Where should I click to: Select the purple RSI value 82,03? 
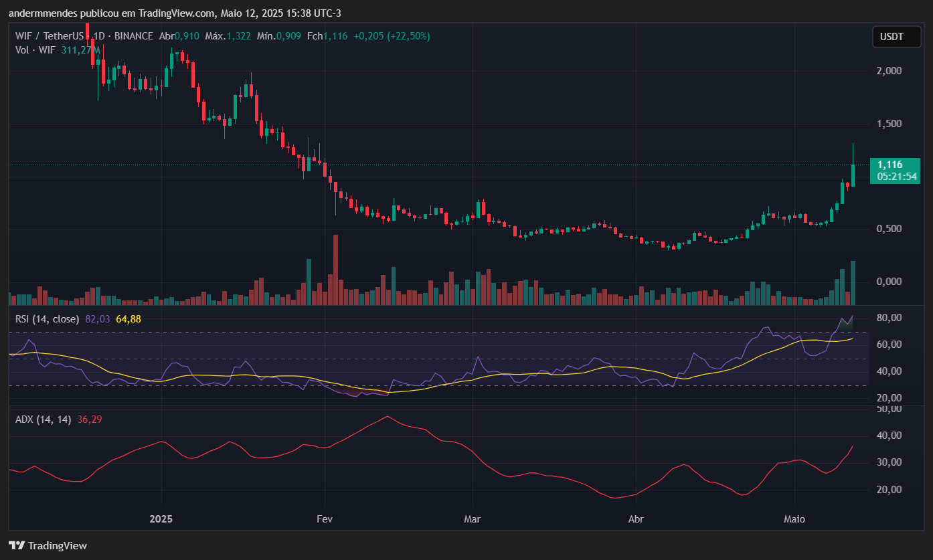tap(98, 319)
